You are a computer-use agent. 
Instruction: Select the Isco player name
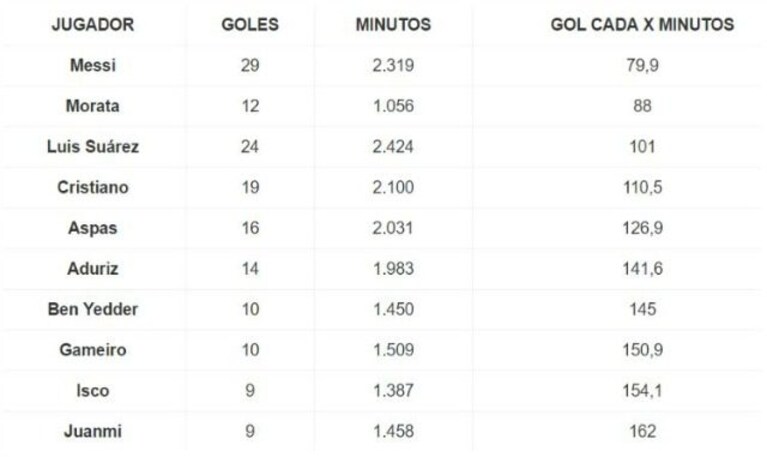tap(93, 390)
